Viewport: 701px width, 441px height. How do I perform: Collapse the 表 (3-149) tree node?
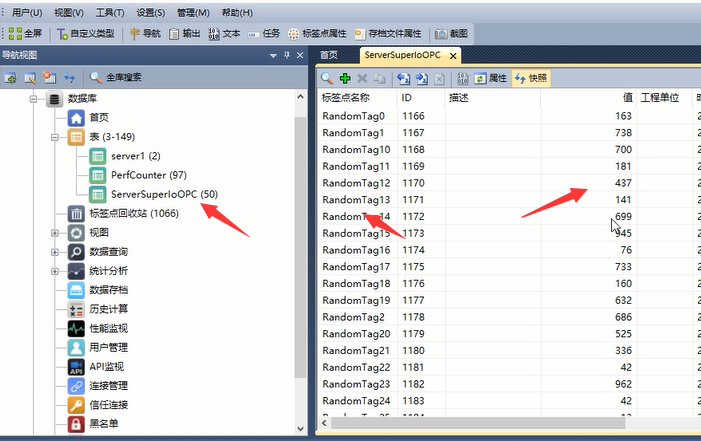click(x=55, y=137)
